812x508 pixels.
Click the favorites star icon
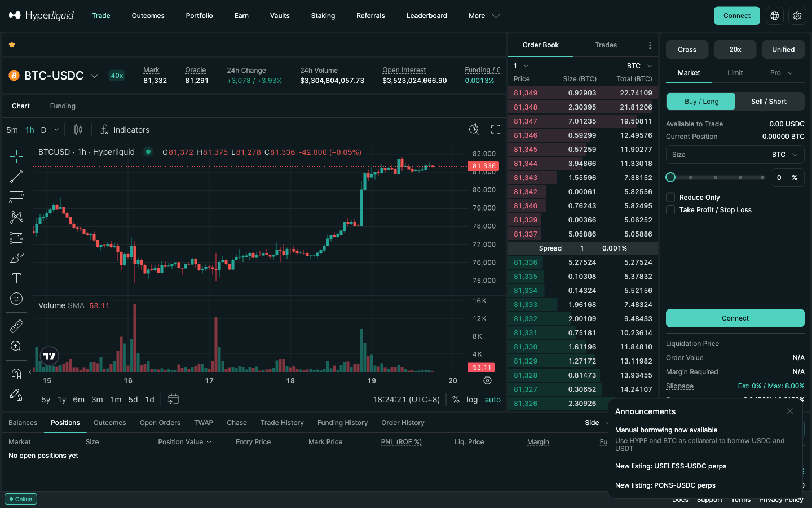[12, 45]
